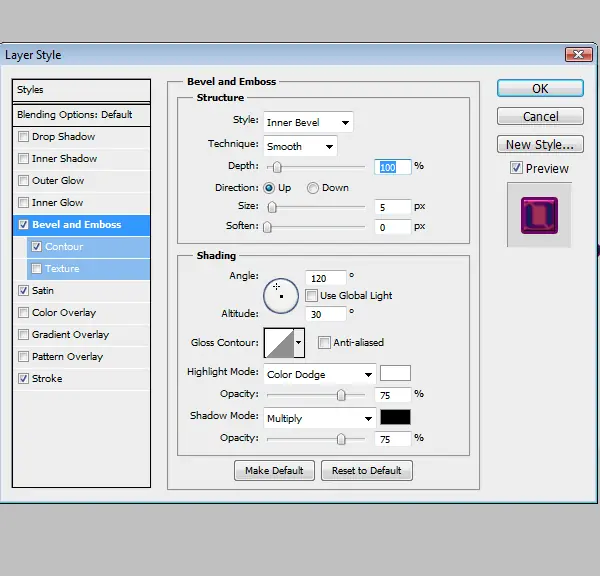The height and width of the screenshot is (576, 600).
Task: Uncheck the Satin checkbox
Action: [x=23, y=291]
